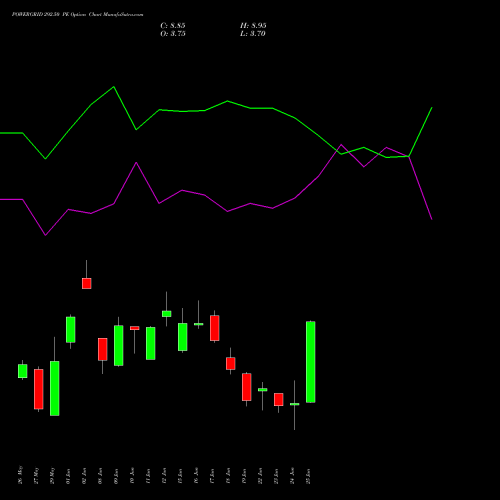500x500 pixels.
Task: Select the low value L: 3.70
Action: [253, 34]
